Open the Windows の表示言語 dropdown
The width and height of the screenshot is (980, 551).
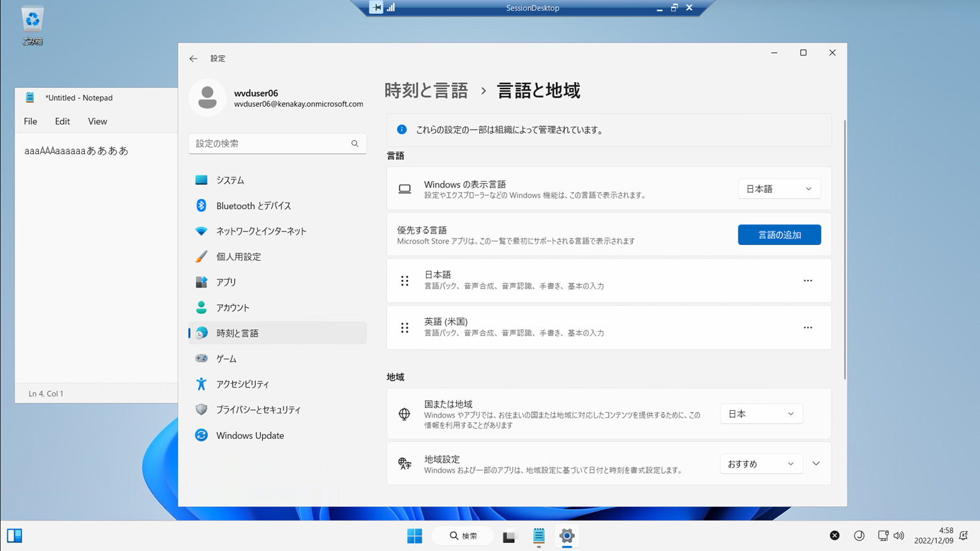tap(779, 189)
